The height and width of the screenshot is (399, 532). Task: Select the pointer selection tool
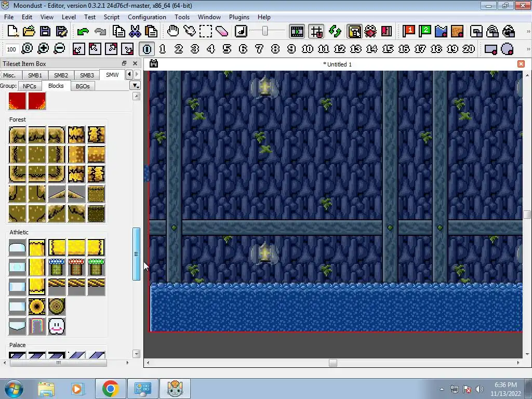pos(189,31)
